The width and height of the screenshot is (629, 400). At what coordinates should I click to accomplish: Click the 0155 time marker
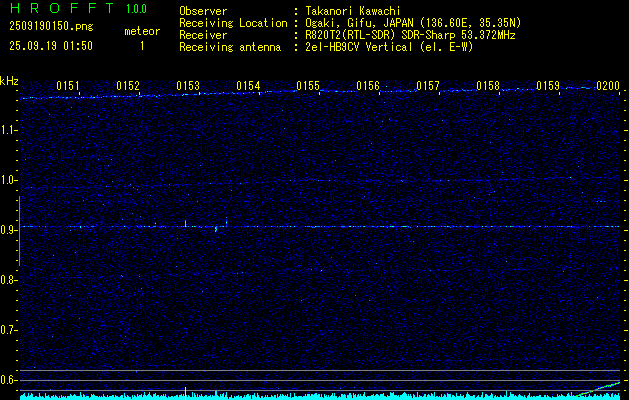308,86
